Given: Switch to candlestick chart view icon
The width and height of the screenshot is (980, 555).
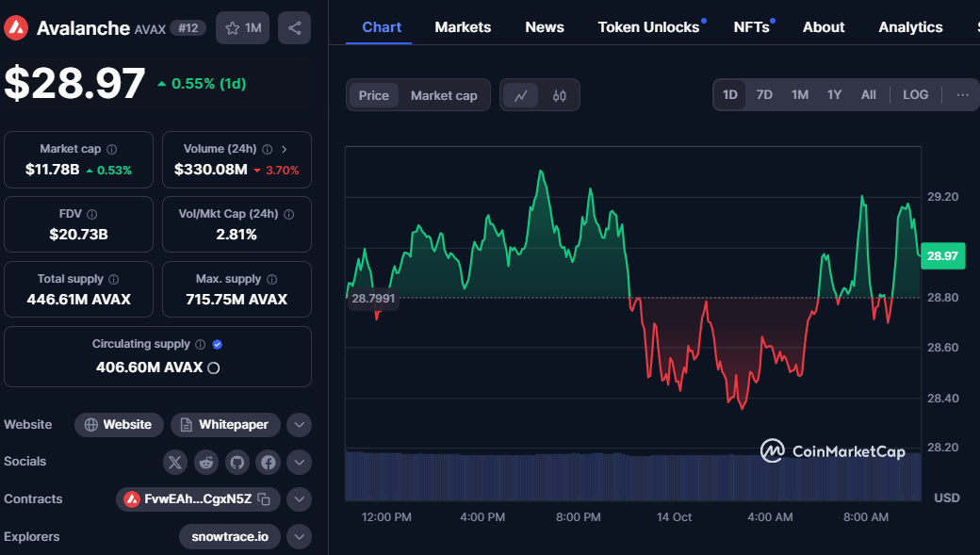Looking at the screenshot, I should click(x=560, y=95).
